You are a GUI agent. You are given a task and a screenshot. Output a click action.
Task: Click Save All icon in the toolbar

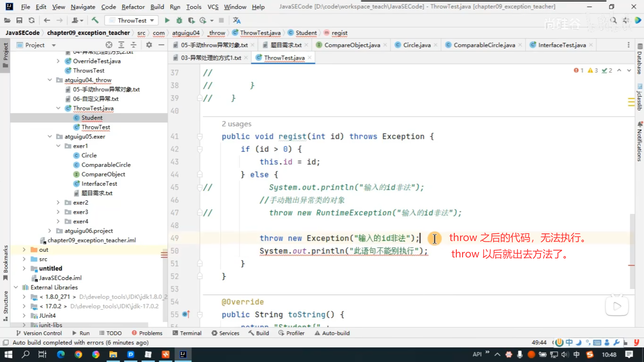19,20
